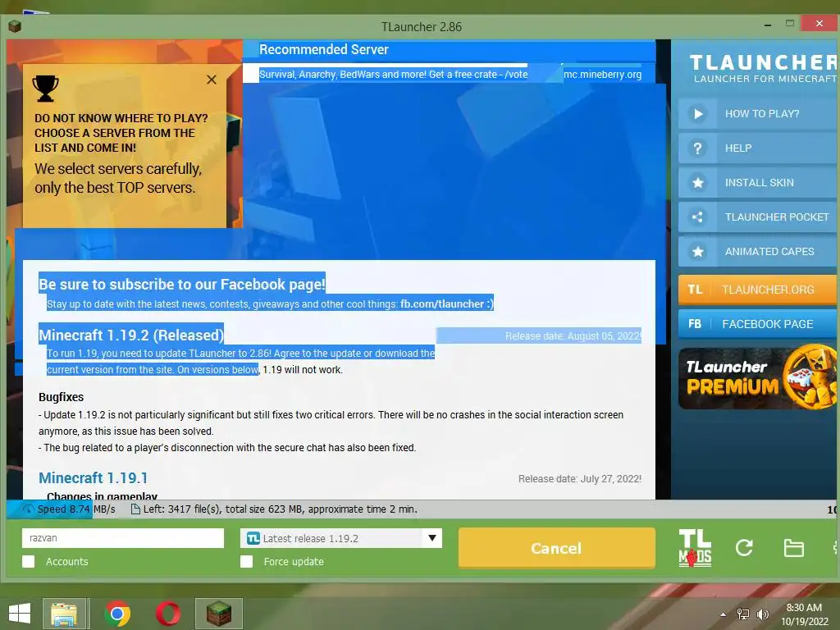840x630 pixels.
Task: Open Install Skin page
Action: (x=759, y=183)
